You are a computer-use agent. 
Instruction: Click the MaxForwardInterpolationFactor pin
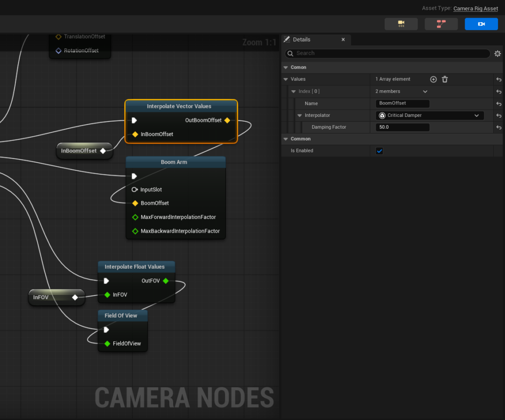click(x=135, y=217)
